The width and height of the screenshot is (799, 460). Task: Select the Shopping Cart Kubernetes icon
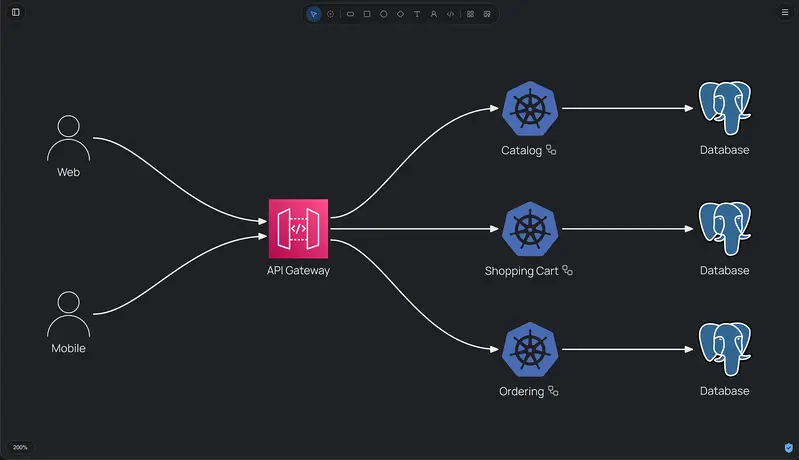pos(530,229)
